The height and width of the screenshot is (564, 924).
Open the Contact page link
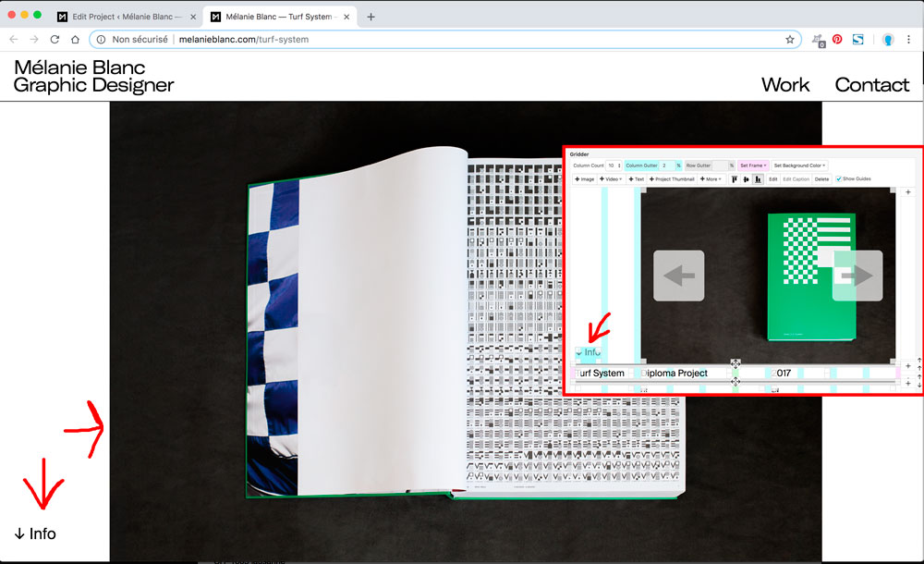[x=871, y=85]
